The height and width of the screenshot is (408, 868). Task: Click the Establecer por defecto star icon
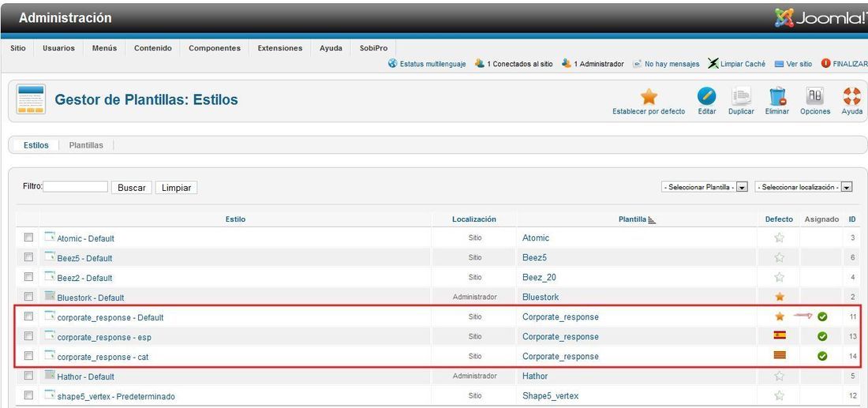point(648,96)
